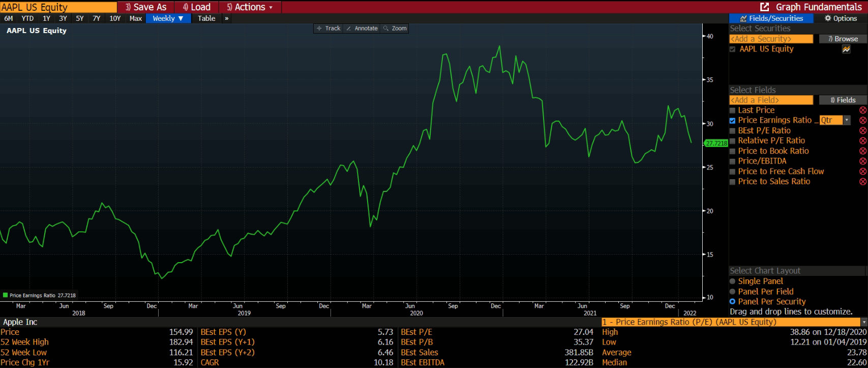Click the Save As button
The width and height of the screenshot is (868, 368).
click(145, 7)
